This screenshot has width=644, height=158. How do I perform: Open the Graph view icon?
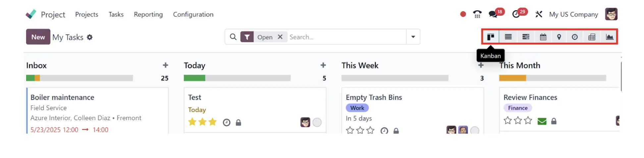pos(610,37)
